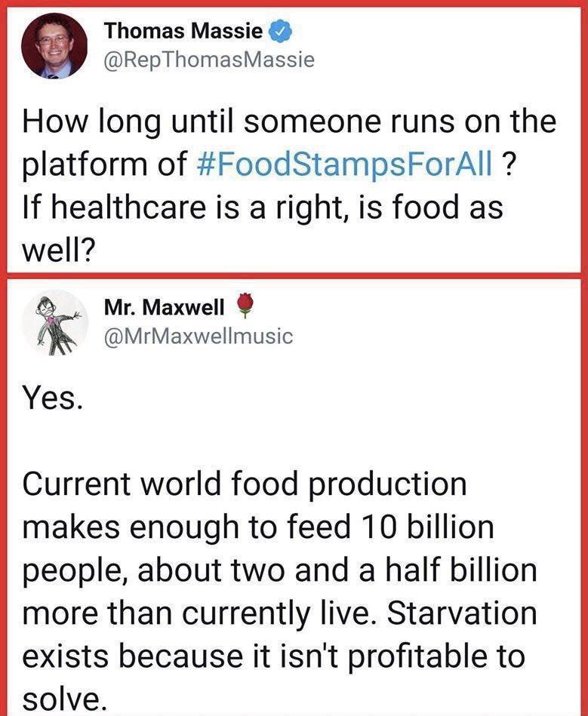Click the Mr. Maxwell display name
Screen dimensions: 588x716
pos(165,307)
